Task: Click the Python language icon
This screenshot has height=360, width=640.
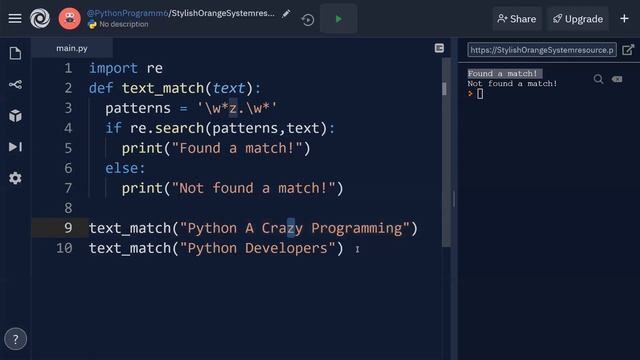Action: tap(92, 24)
